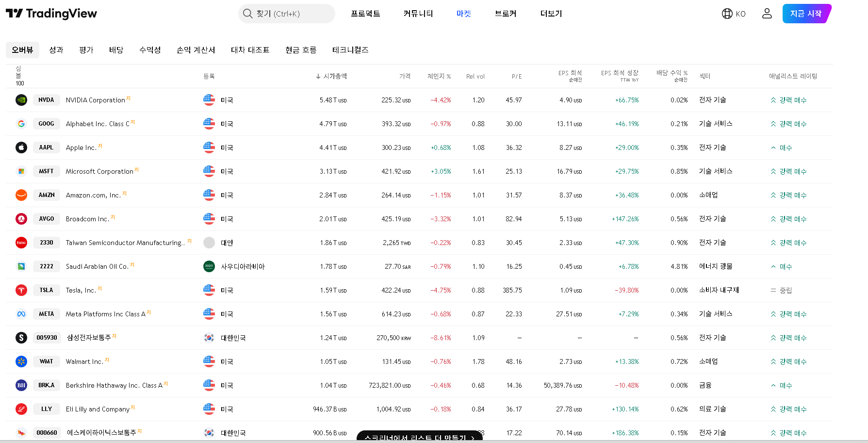Click the 섹터 column header
Screen dimensions: 868x443
tap(705, 76)
